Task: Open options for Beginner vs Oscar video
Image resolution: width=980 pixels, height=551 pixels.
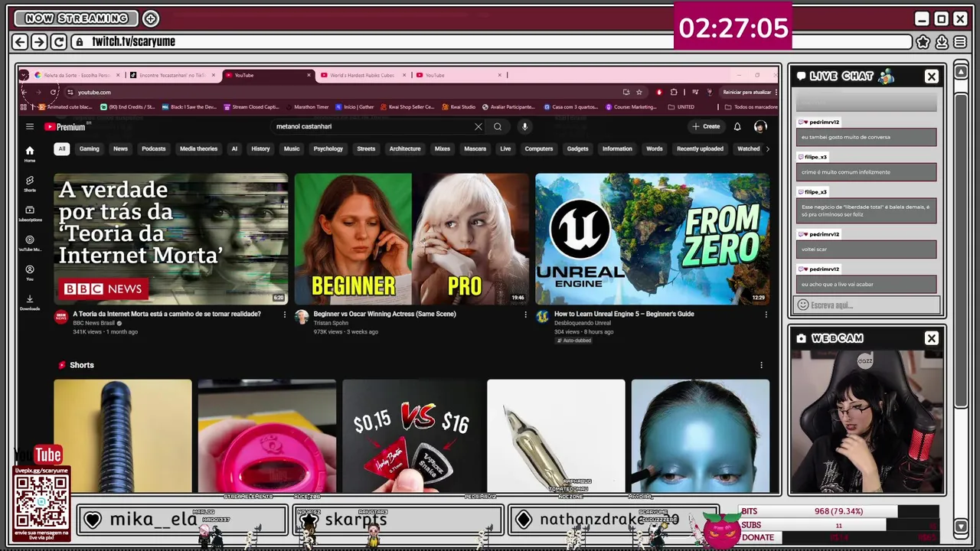Action: pos(525,315)
